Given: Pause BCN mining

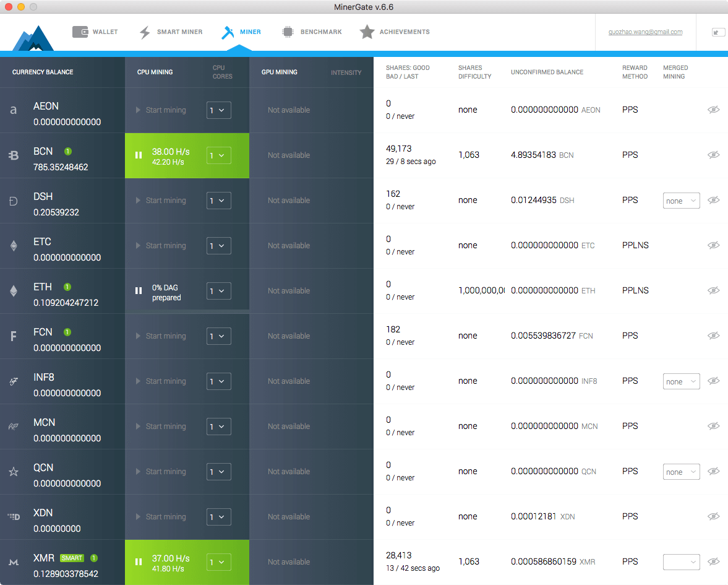Looking at the screenshot, I should coord(139,155).
